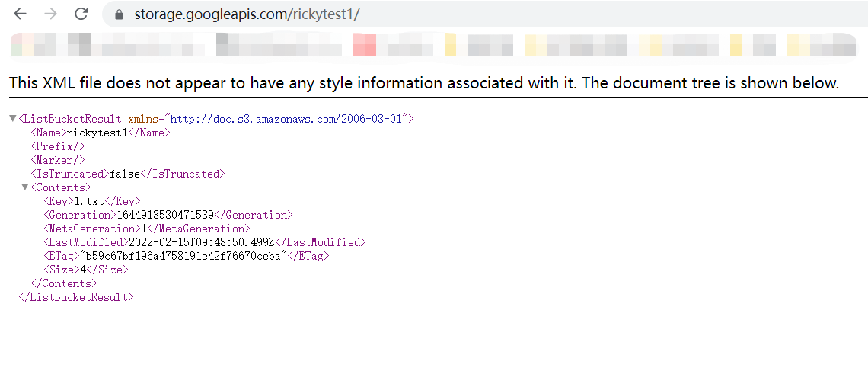The width and height of the screenshot is (868, 371).
Task: Select the Generation number value
Action: [165, 215]
